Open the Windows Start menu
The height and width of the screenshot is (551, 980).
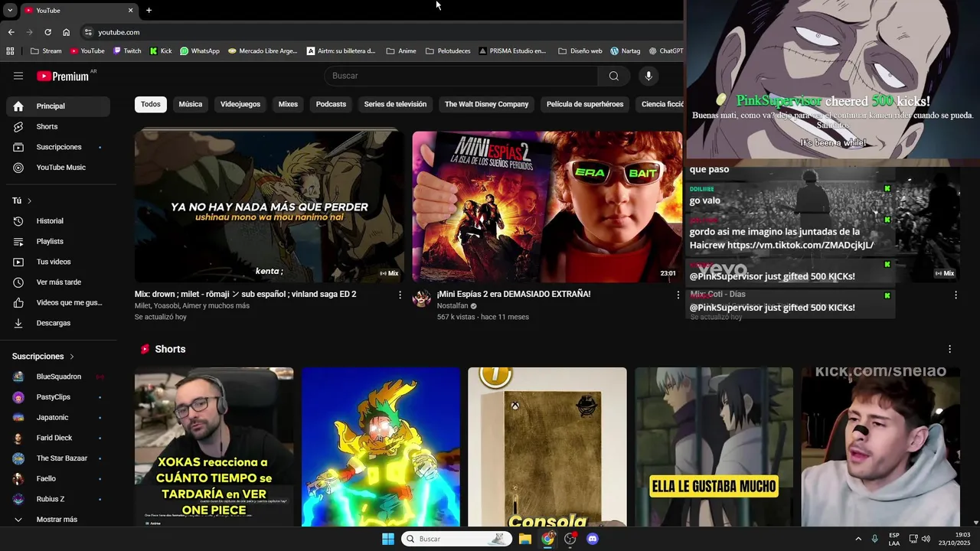[x=388, y=539]
